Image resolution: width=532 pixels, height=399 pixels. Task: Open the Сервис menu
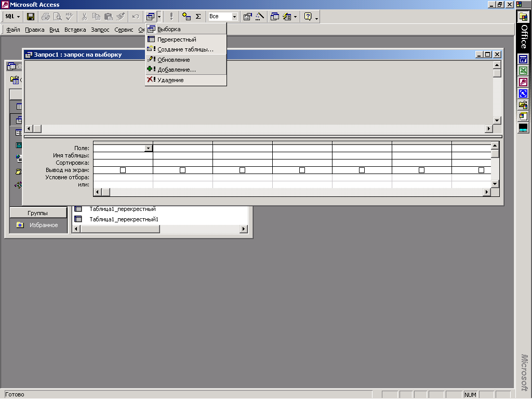point(124,30)
